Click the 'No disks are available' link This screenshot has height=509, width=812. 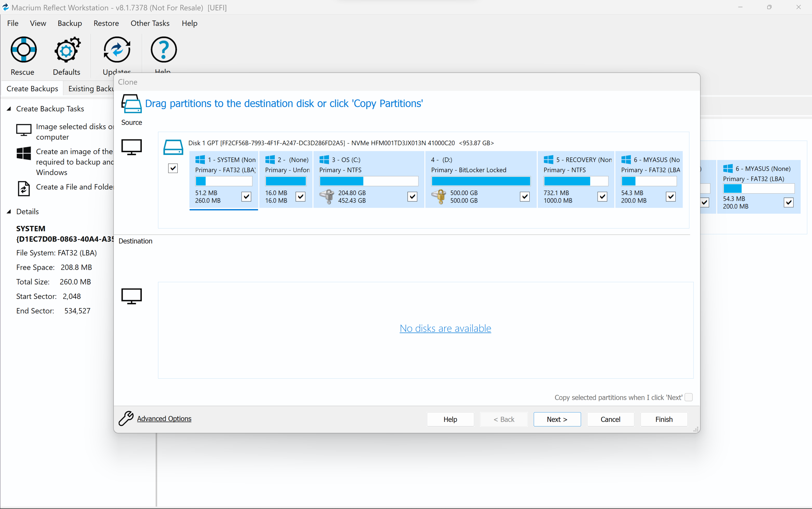coord(445,328)
